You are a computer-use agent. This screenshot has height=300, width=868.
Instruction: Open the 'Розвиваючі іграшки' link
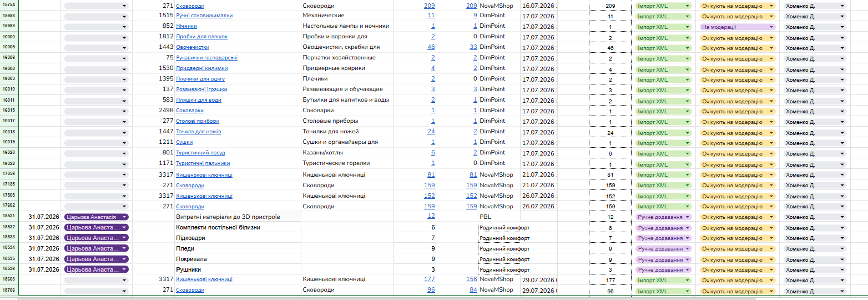(x=201, y=89)
